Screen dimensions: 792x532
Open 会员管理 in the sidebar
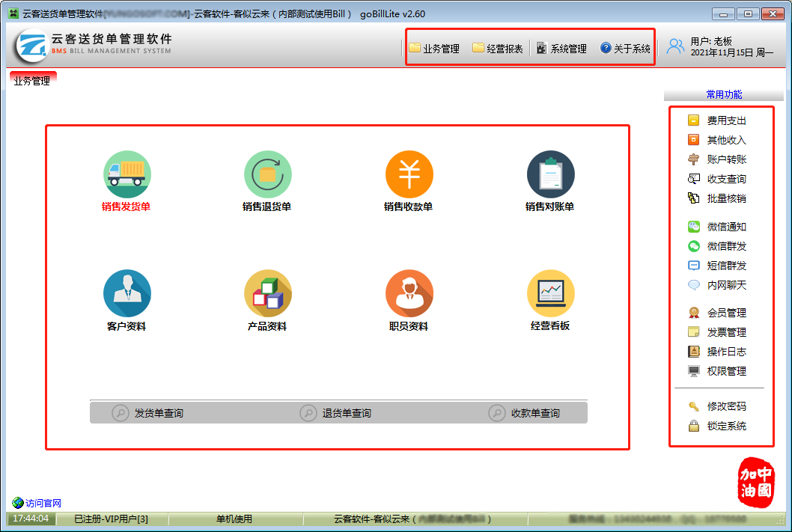pyautogui.click(x=716, y=313)
